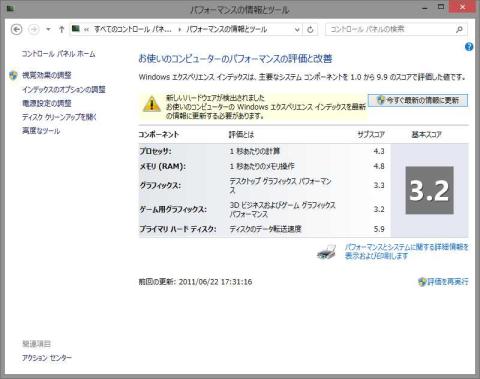This screenshot has width=480, height=379.
Task: Click the 基本スコア column header
Action: pos(427,135)
